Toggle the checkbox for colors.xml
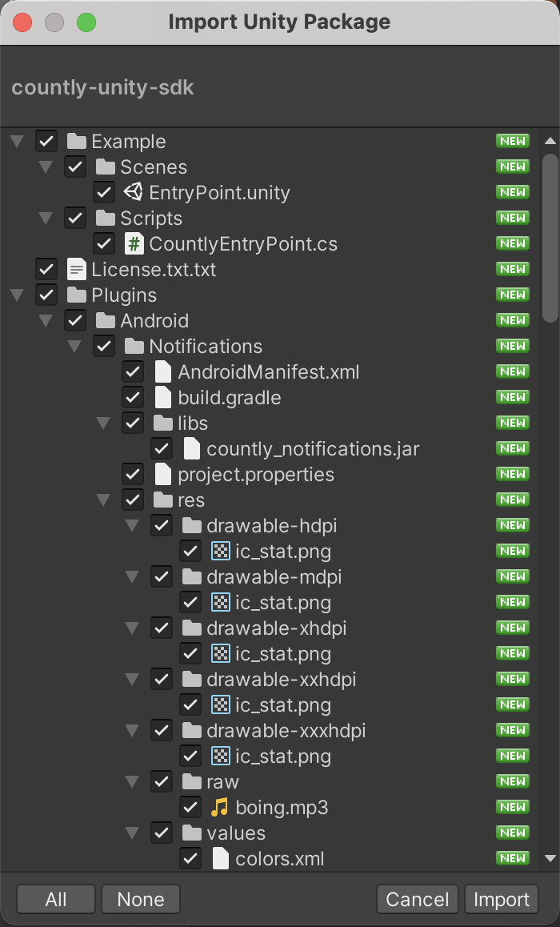The image size is (560, 927). tap(190, 858)
